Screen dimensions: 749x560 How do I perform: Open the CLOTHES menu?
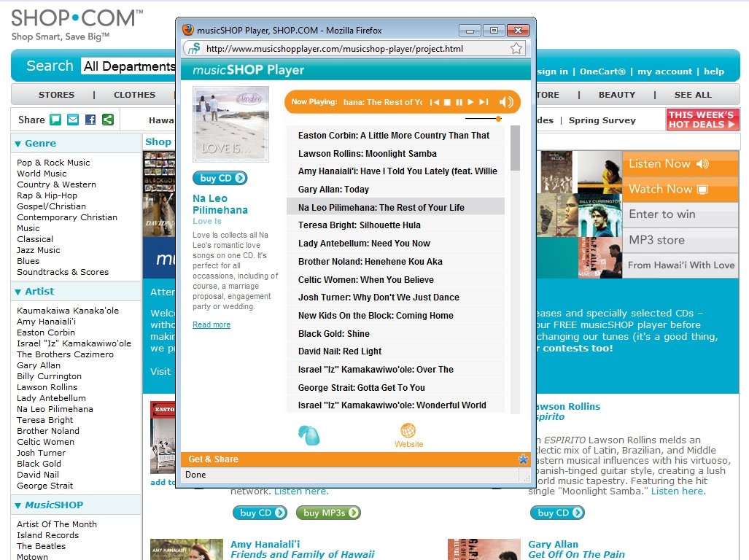(134, 95)
